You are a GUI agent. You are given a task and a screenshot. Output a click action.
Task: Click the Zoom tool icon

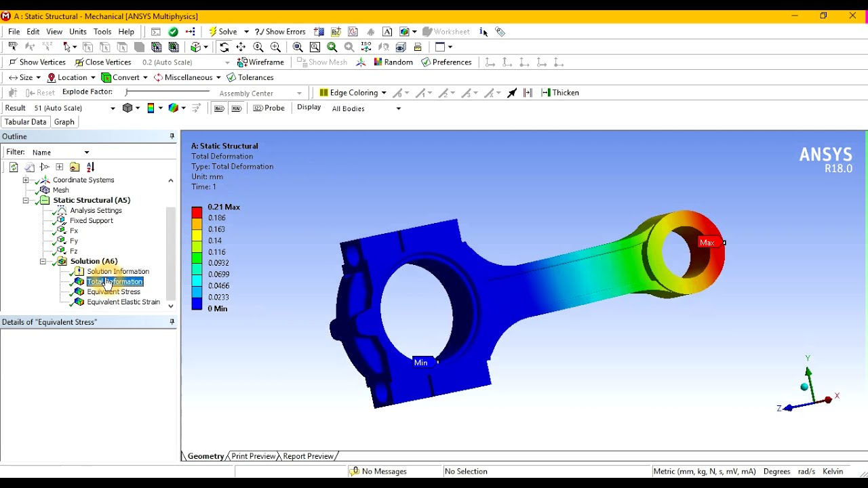tap(258, 47)
